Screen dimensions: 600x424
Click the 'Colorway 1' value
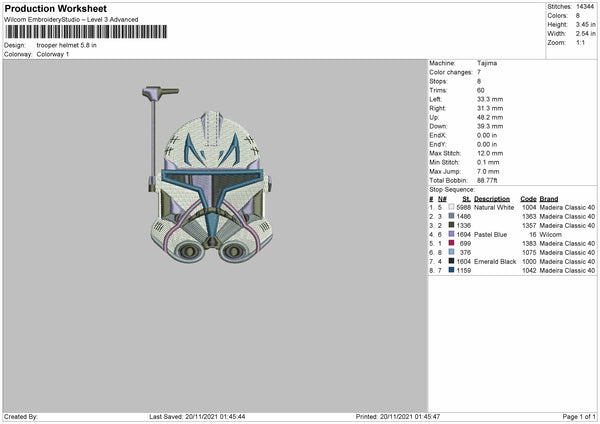[53, 54]
